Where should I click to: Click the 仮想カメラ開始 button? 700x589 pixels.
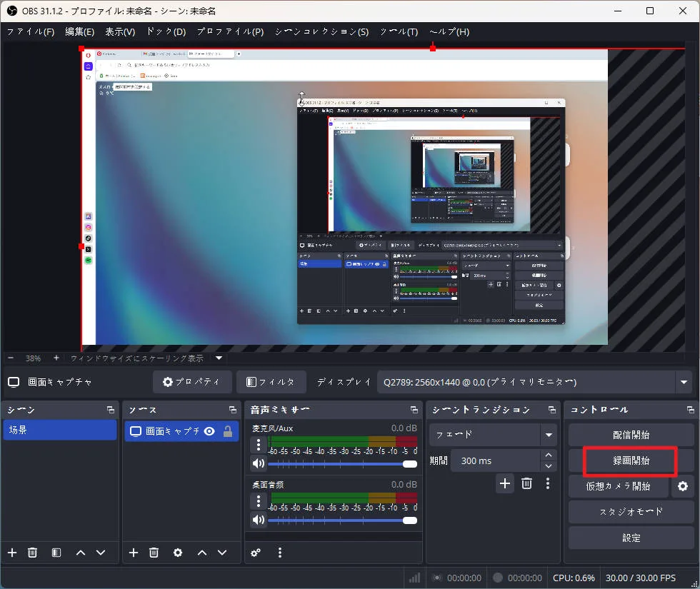pyautogui.click(x=619, y=486)
